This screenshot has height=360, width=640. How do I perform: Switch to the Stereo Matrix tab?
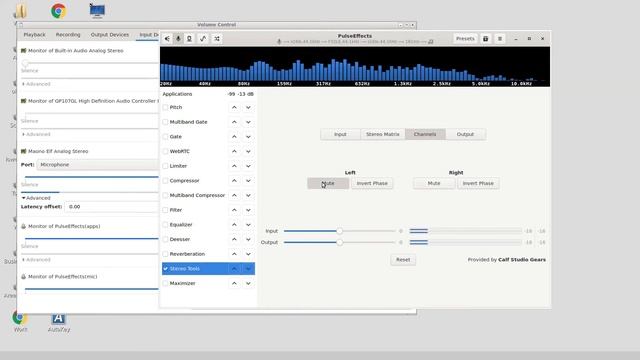click(382, 134)
